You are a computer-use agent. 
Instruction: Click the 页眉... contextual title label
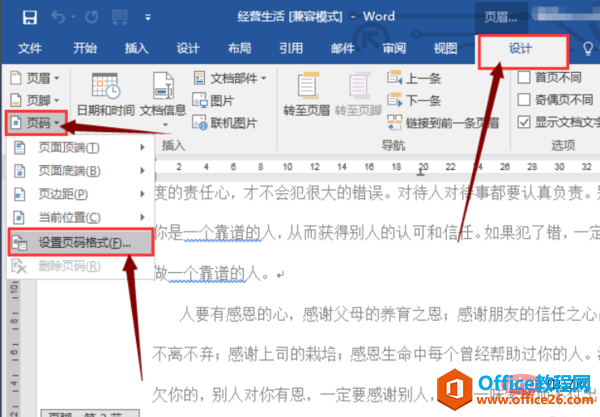[501, 17]
